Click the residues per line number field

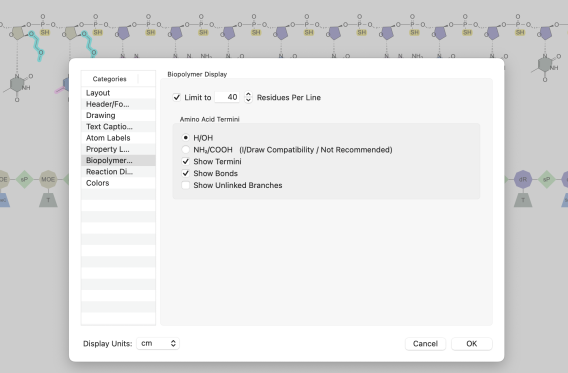(227, 97)
